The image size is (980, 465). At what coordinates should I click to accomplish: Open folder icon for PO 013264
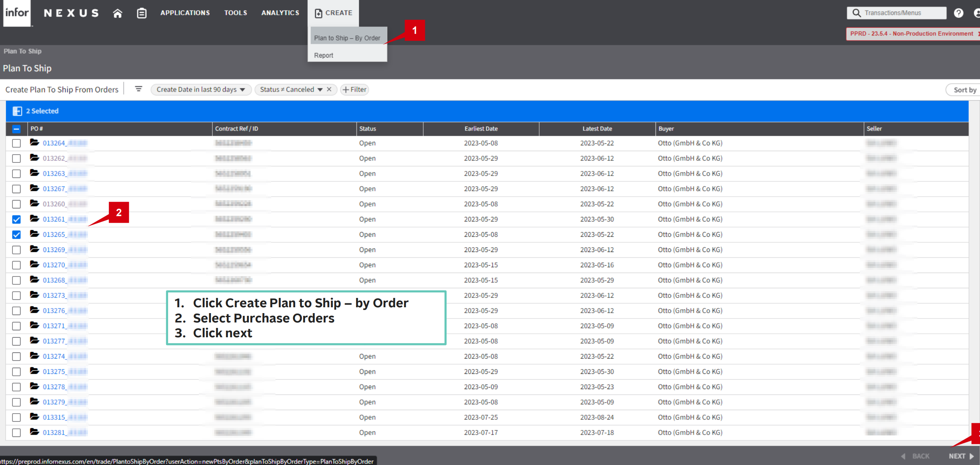[x=35, y=143]
